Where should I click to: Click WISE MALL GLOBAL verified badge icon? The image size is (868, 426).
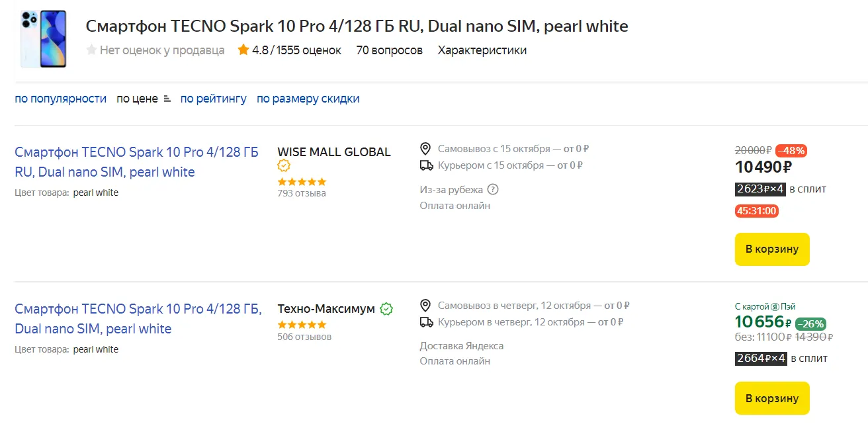click(x=284, y=165)
